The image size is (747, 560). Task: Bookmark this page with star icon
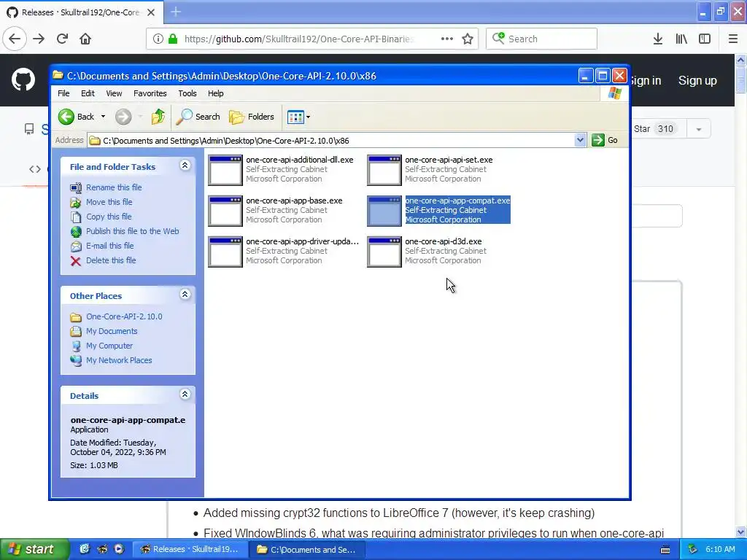point(468,39)
